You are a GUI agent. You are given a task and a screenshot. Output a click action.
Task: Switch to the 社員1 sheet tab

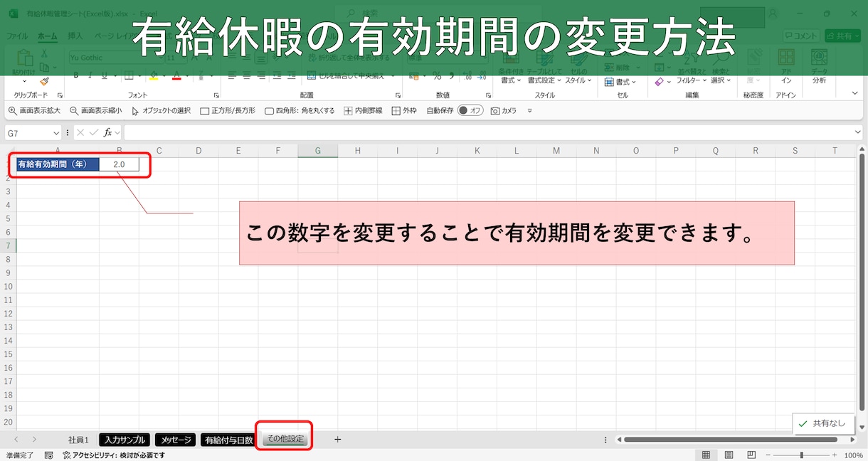tap(78, 440)
